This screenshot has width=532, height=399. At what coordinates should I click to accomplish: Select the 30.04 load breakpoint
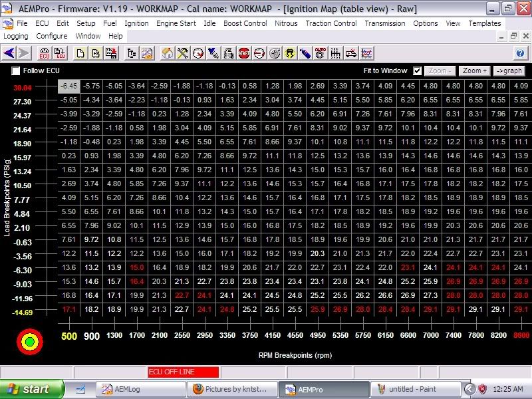tap(23, 88)
